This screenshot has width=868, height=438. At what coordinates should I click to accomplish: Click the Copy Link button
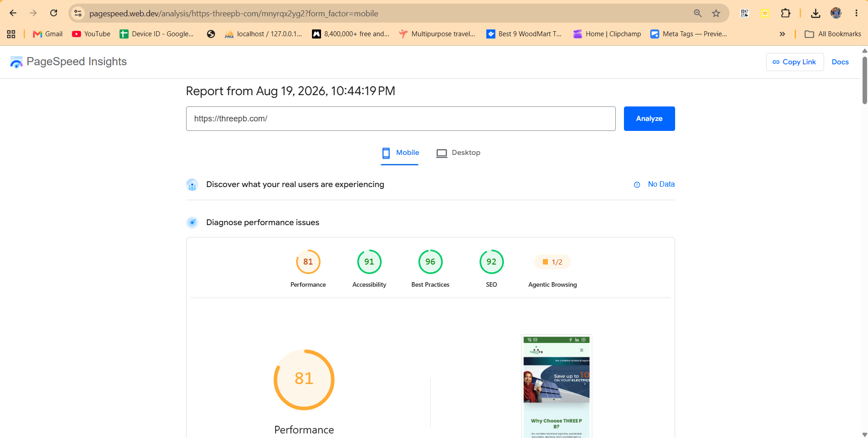(x=795, y=62)
